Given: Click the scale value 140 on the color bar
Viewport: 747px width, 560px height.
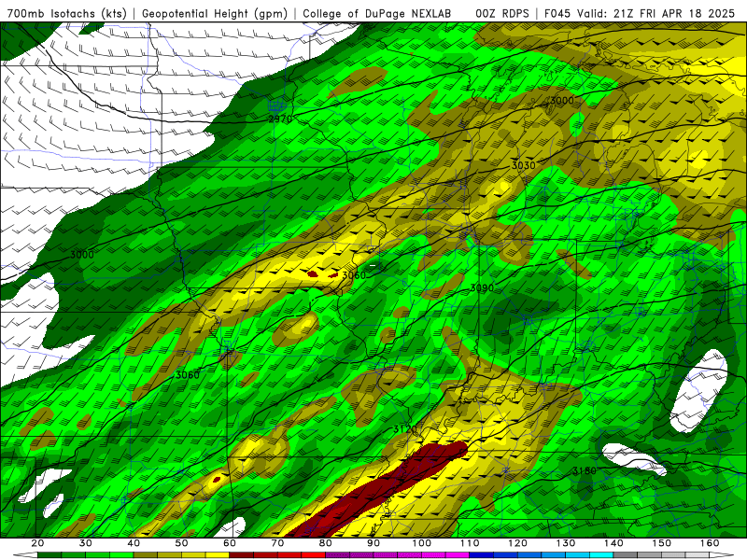Looking at the screenshot, I should 613,543.
